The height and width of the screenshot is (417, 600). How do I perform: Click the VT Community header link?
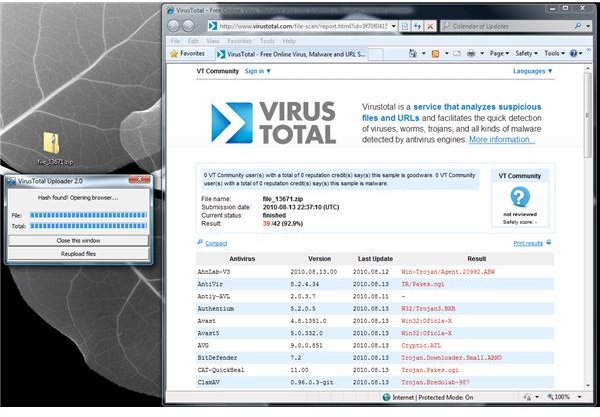click(217, 71)
